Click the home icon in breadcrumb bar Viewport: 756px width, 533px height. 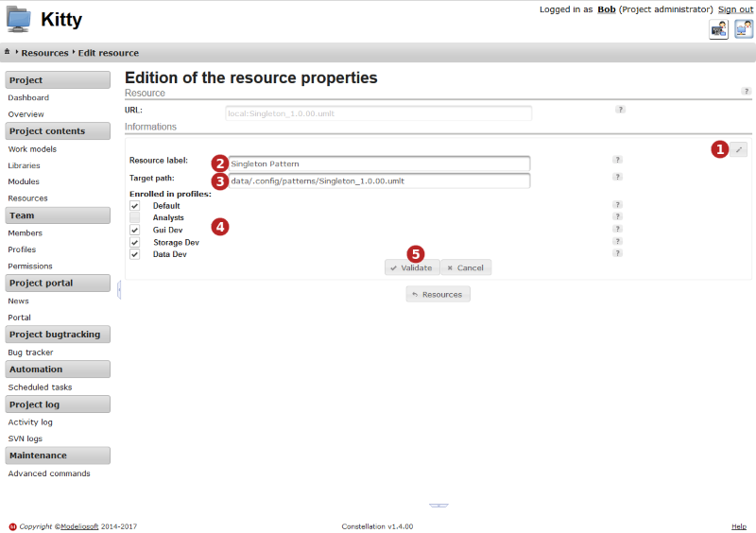8,52
